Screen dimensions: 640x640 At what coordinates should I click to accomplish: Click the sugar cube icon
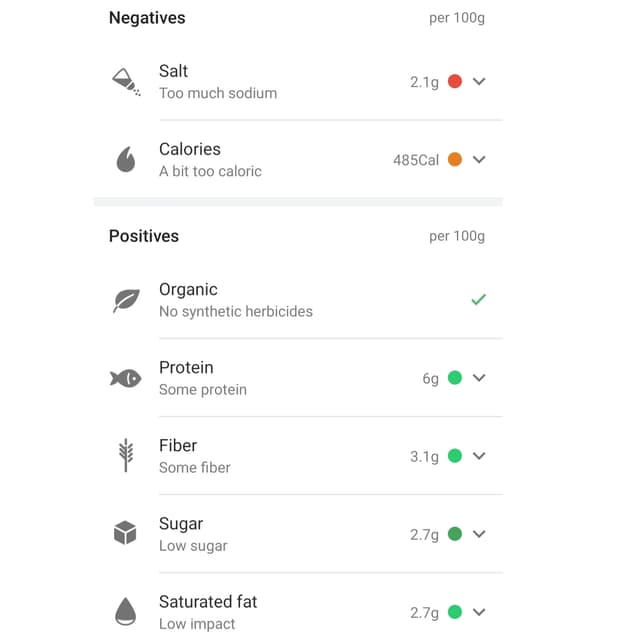(x=125, y=534)
